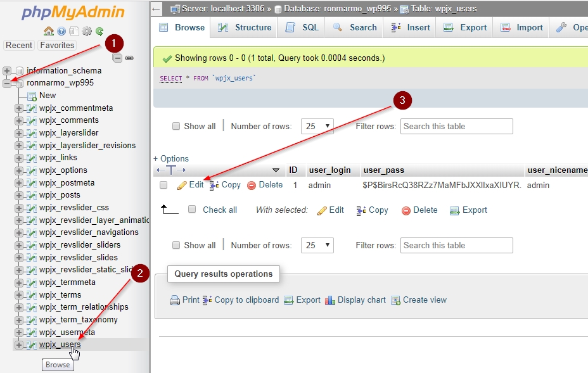Screen dimensions: 588x373
Task: Sort by ID column header
Action: (293, 170)
